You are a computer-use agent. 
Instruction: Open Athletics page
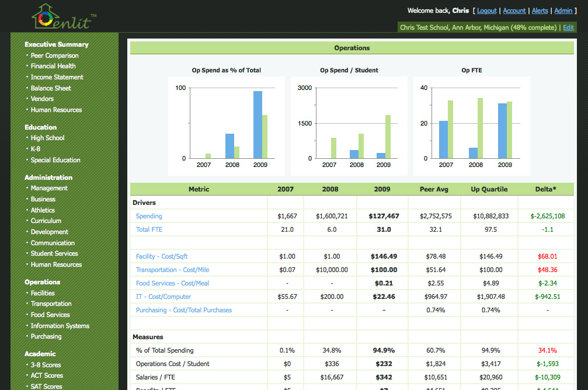(x=43, y=210)
